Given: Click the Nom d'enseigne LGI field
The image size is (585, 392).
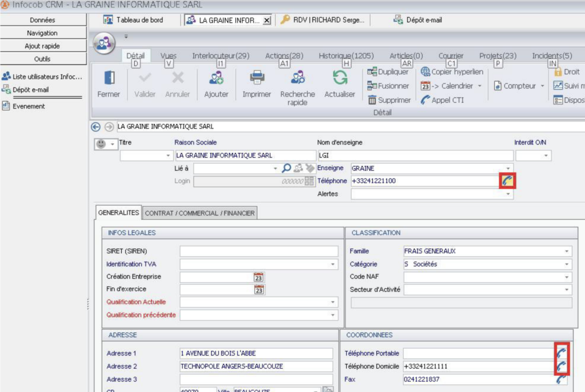Looking at the screenshot, I should [x=415, y=156].
